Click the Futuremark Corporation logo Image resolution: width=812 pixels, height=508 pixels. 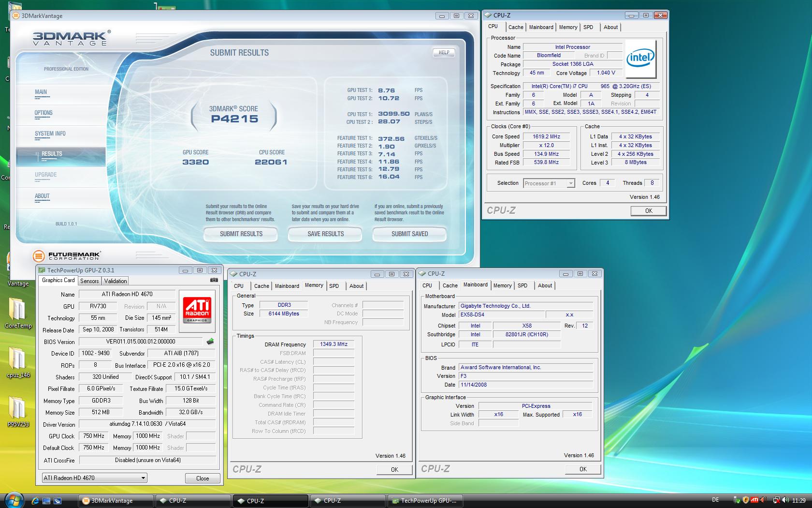(66, 256)
